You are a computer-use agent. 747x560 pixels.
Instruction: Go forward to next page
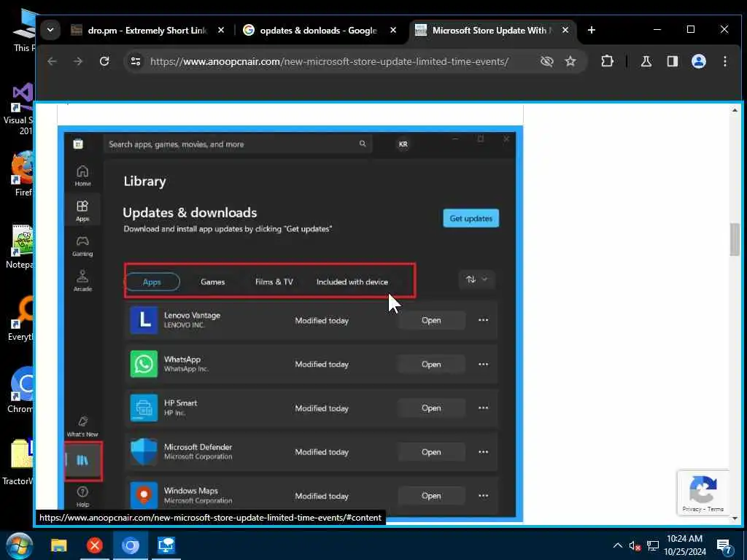[x=77, y=61]
